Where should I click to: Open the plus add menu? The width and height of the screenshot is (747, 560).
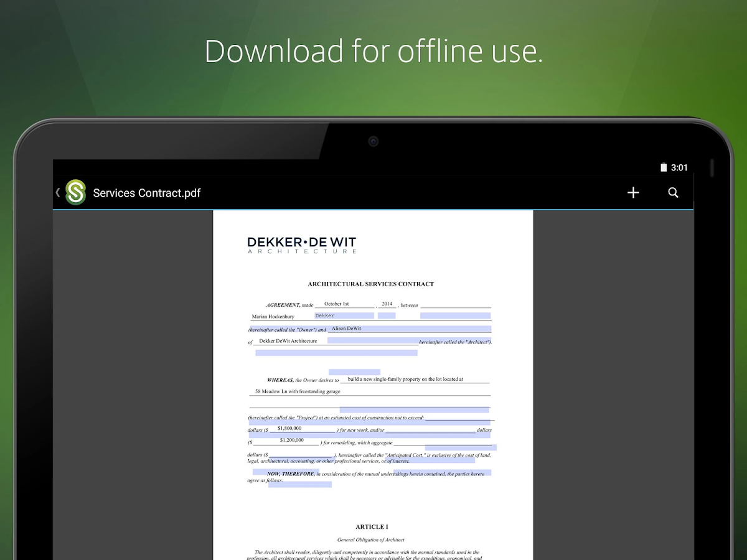click(x=633, y=193)
